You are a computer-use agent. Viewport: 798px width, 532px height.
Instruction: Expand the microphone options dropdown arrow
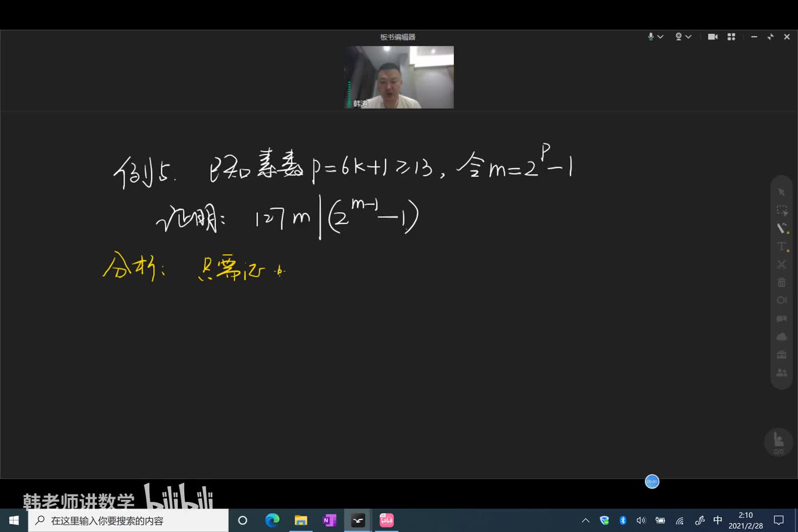point(661,37)
